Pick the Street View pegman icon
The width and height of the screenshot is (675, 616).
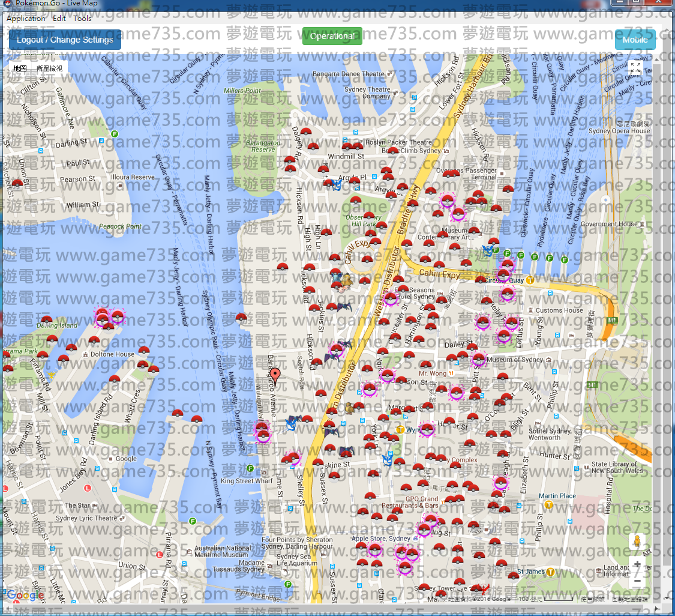[x=637, y=541]
